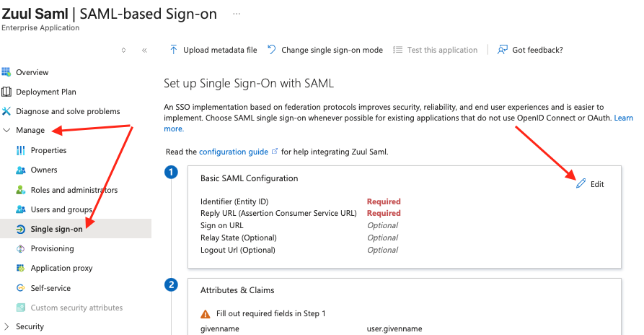Screen dimensions: 644x335
Task: Click the Provisioning icon
Action: click(21, 248)
